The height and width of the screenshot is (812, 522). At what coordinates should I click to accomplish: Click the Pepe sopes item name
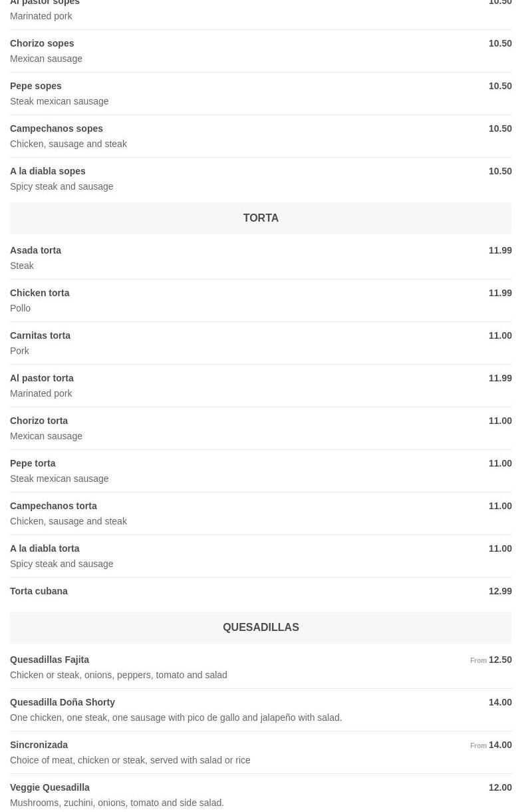click(36, 87)
